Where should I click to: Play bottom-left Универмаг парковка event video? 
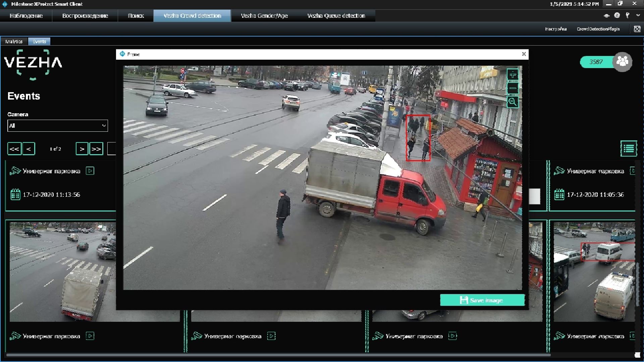tap(90, 336)
